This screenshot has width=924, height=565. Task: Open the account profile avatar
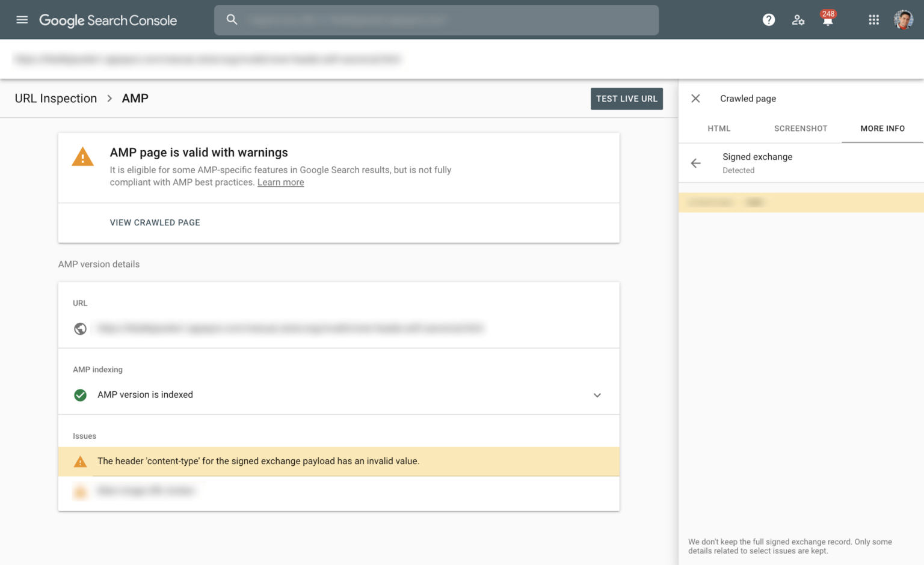pos(903,20)
